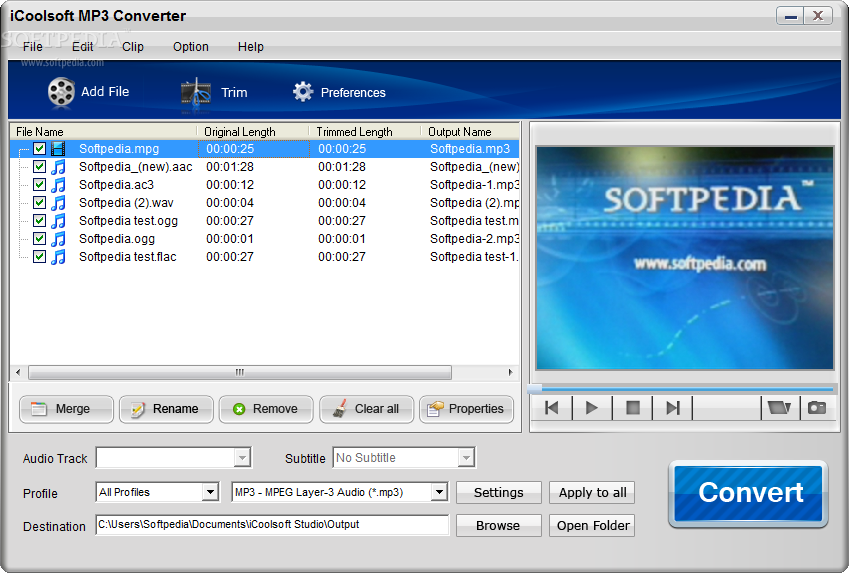Open the Audio Track dropdown
The height and width of the screenshot is (573, 849).
242,458
